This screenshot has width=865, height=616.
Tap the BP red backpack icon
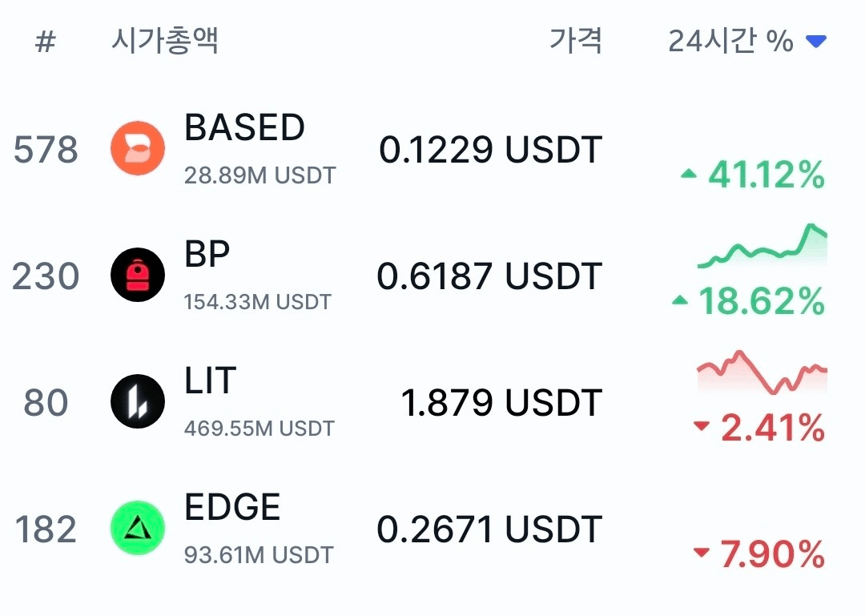(138, 274)
